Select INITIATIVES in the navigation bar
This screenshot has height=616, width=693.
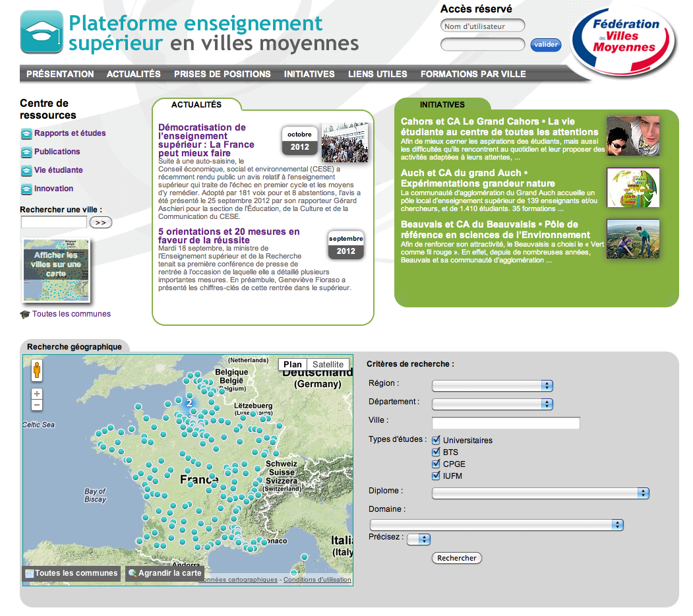pyautogui.click(x=309, y=75)
